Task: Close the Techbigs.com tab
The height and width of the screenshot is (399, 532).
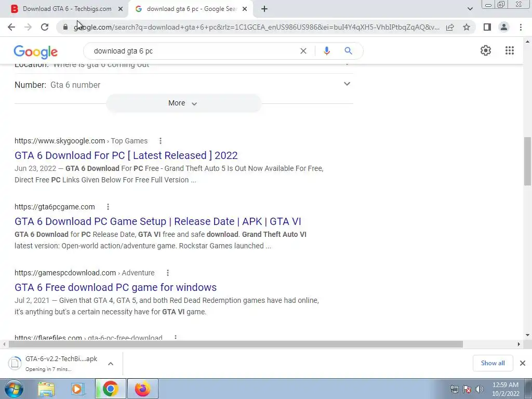Action: 121,9
